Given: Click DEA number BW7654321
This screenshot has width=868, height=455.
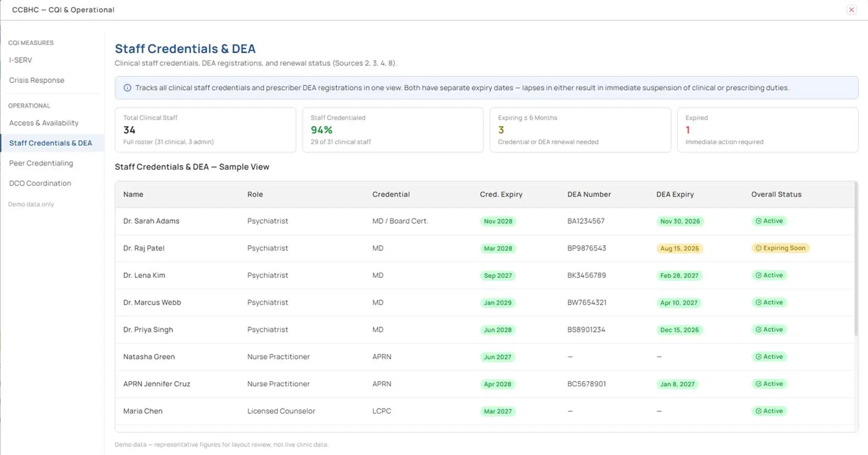Looking at the screenshot, I should (587, 302).
